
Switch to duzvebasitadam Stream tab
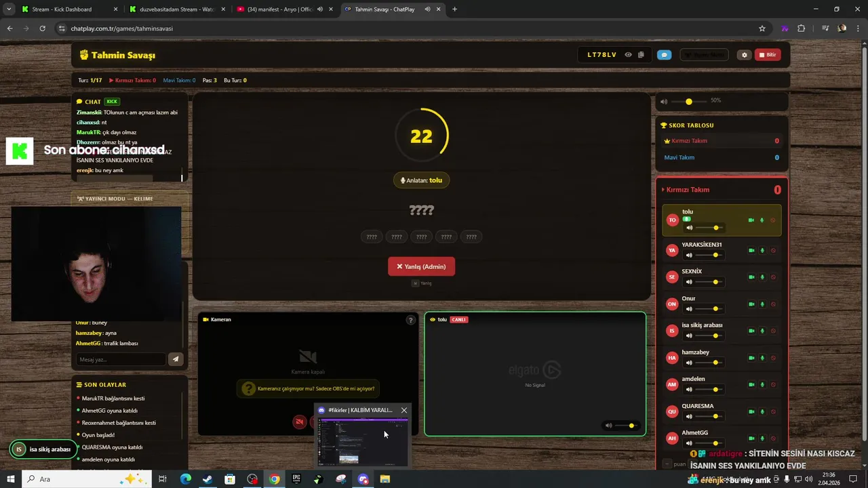pyautogui.click(x=178, y=9)
